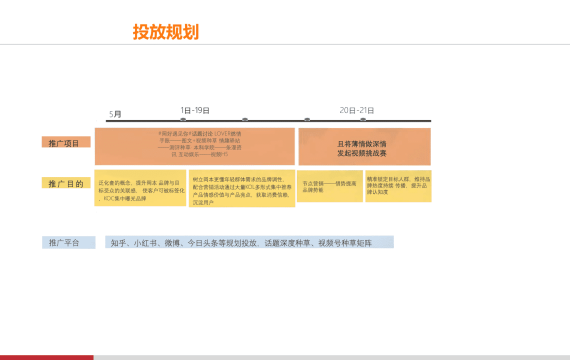Select the blue 推广平台 row label

(69, 243)
